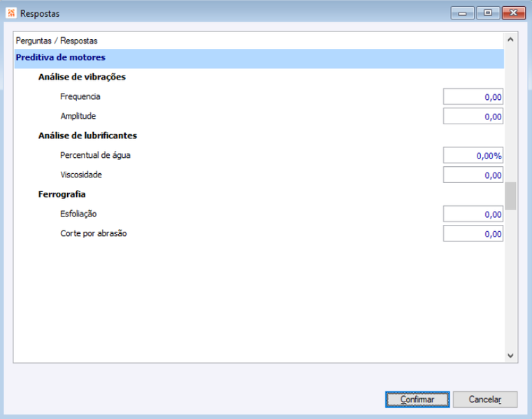Minimize the Respostas window
Viewport: 532px width, 419px height.
point(462,13)
